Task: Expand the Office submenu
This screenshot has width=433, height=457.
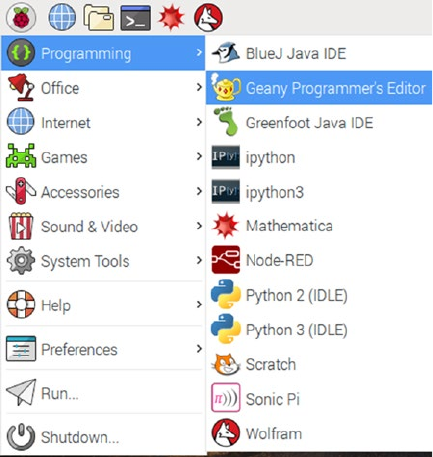Action: 103,88
